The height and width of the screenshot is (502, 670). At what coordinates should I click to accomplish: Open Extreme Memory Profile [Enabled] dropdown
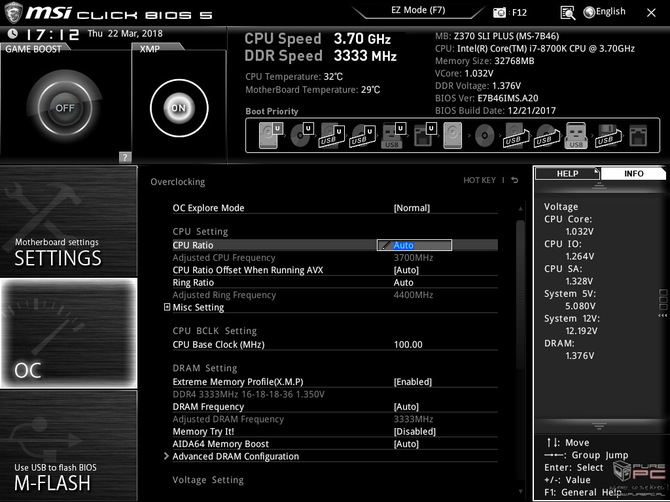(412, 382)
